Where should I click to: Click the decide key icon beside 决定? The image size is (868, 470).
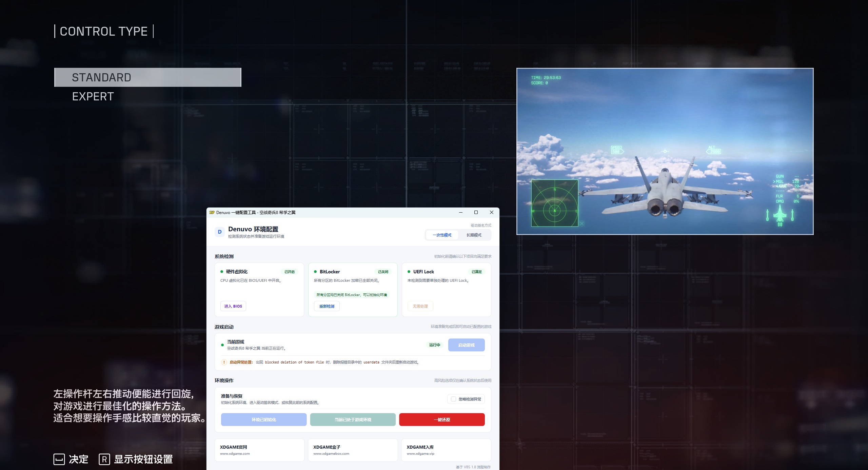point(59,459)
